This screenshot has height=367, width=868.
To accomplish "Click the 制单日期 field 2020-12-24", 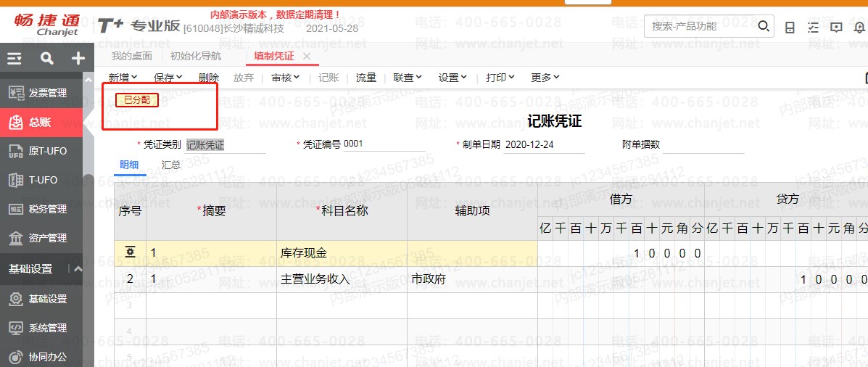I will 544,145.
